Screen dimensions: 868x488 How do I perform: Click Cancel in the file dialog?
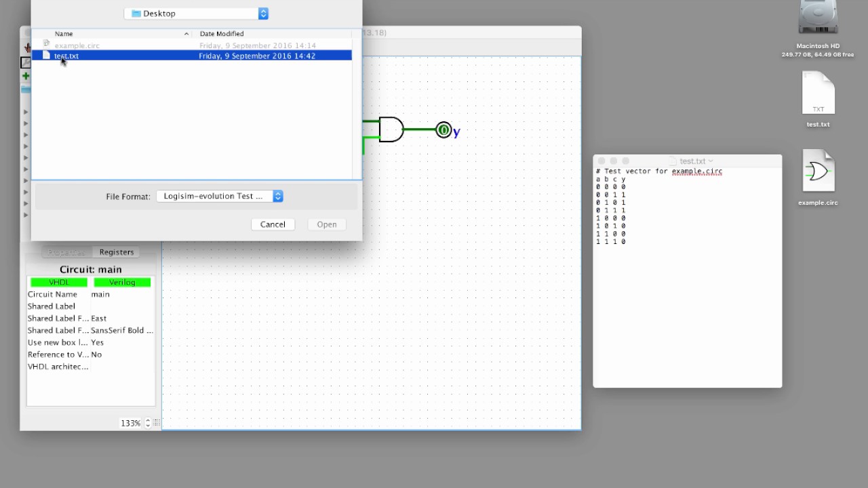[273, 224]
